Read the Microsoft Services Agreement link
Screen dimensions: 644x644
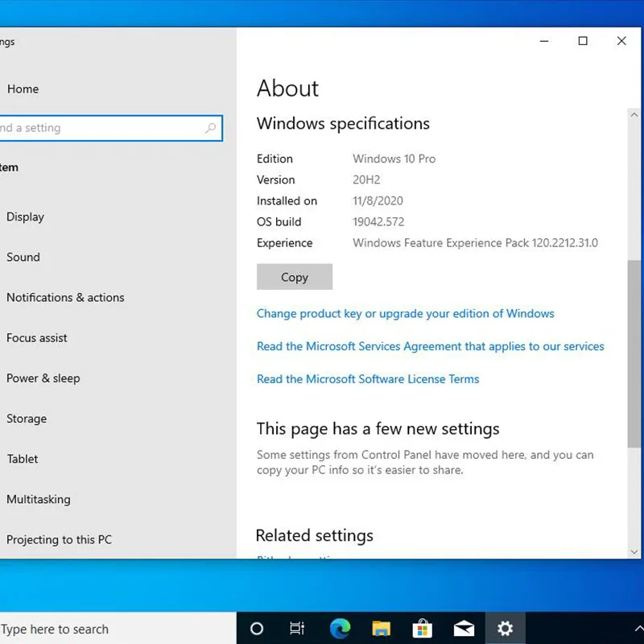pos(430,346)
